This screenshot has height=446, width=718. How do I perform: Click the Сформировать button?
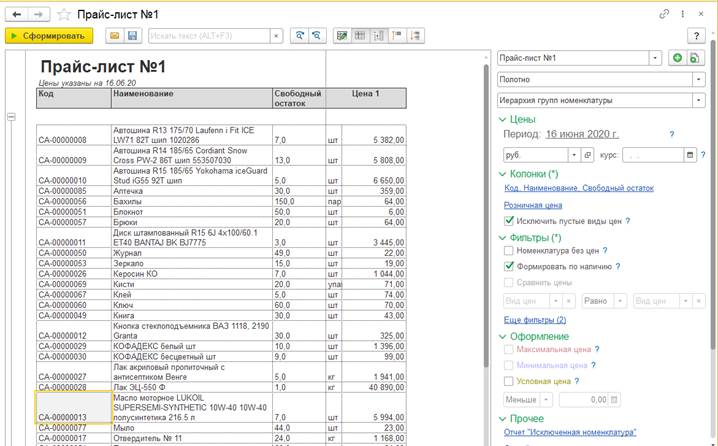[49, 35]
